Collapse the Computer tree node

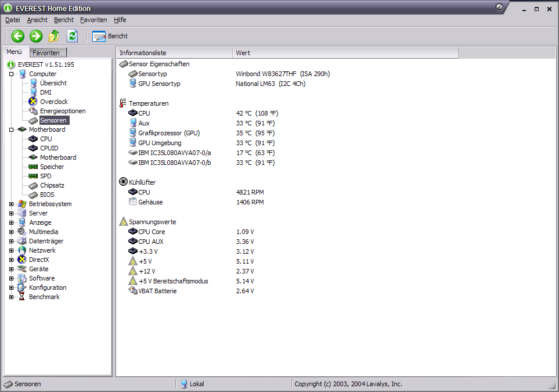pos(11,74)
